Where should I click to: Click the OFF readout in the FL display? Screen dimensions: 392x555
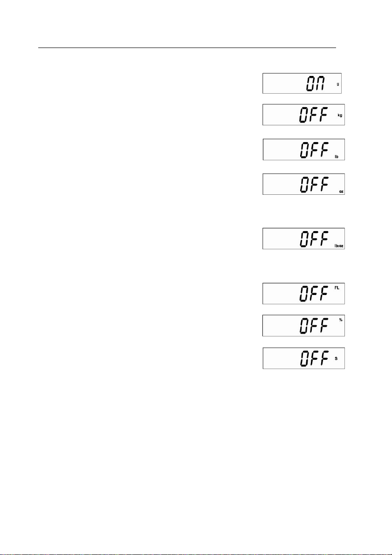pos(314,294)
